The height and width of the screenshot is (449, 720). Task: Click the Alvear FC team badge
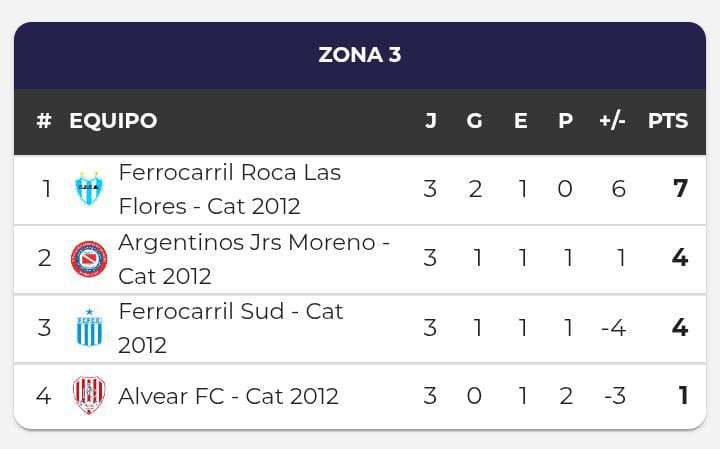tap(89, 396)
